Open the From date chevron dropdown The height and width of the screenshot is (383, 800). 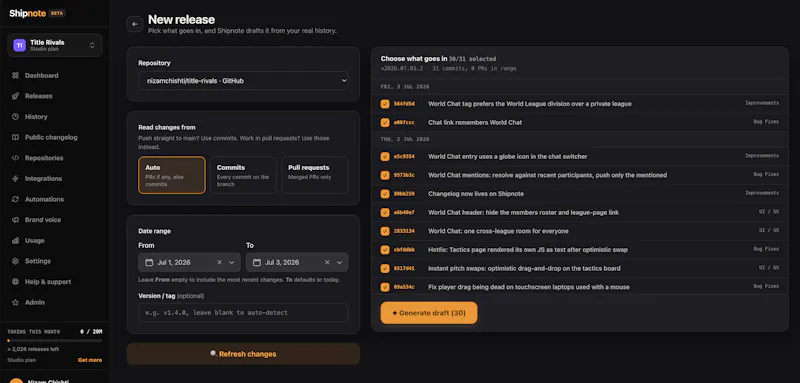coord(232,262)
